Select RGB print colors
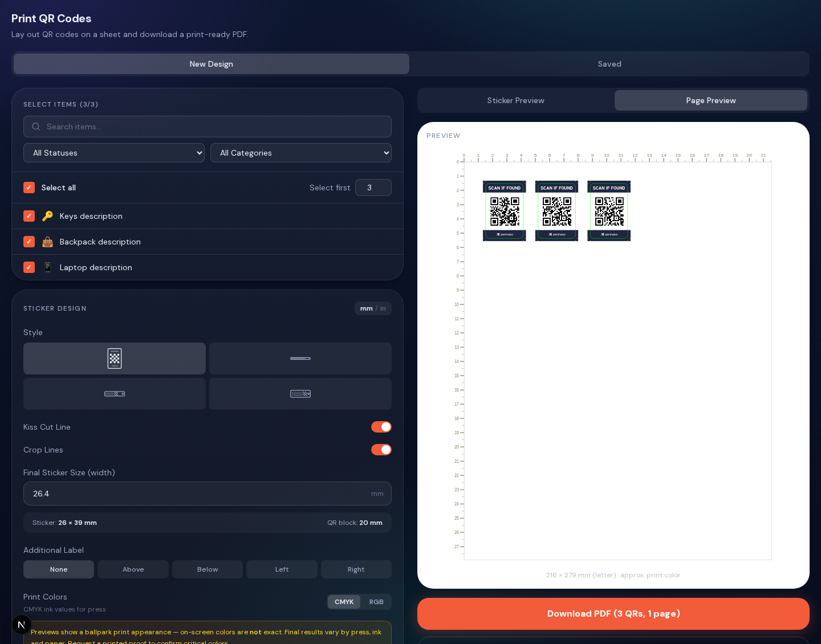The image size is (821, 644). (x=376, y=602)
